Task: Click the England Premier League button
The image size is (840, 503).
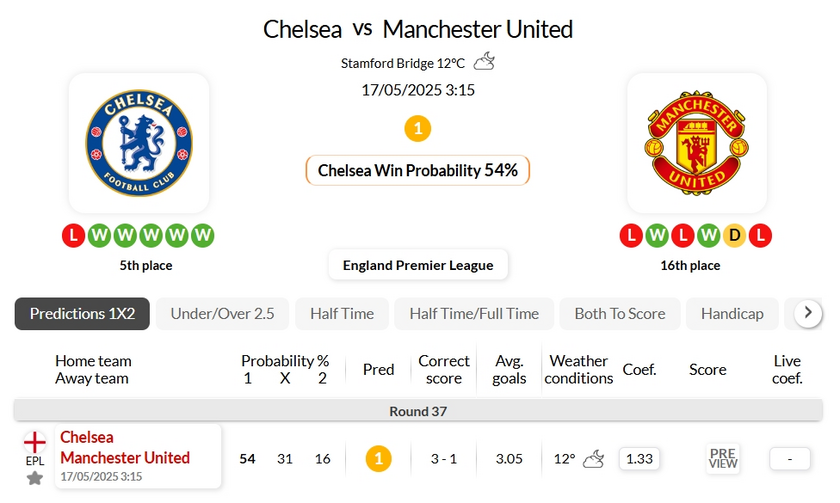Action: coord(418,265)
